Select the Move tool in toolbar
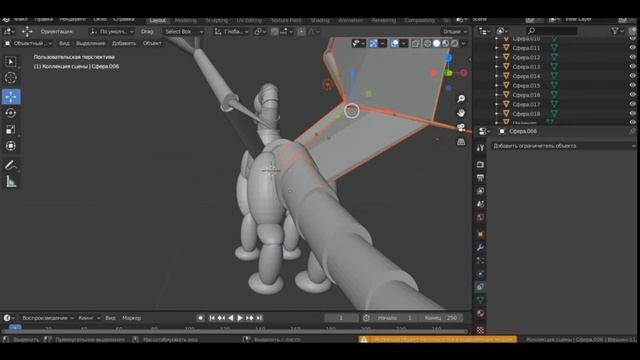The height and width of the screenshot is (360, 640). coord(11,96)
